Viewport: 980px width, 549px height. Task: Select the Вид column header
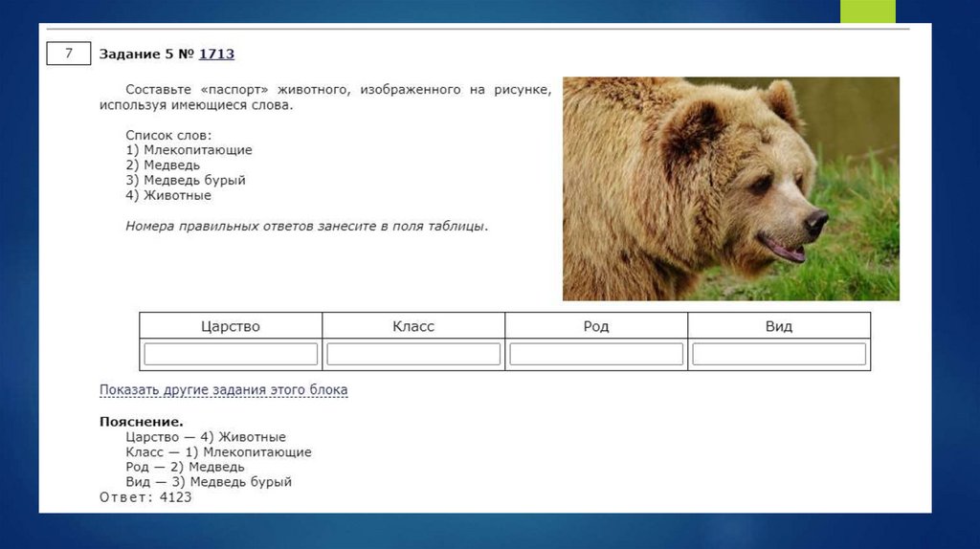coord(779,326)
